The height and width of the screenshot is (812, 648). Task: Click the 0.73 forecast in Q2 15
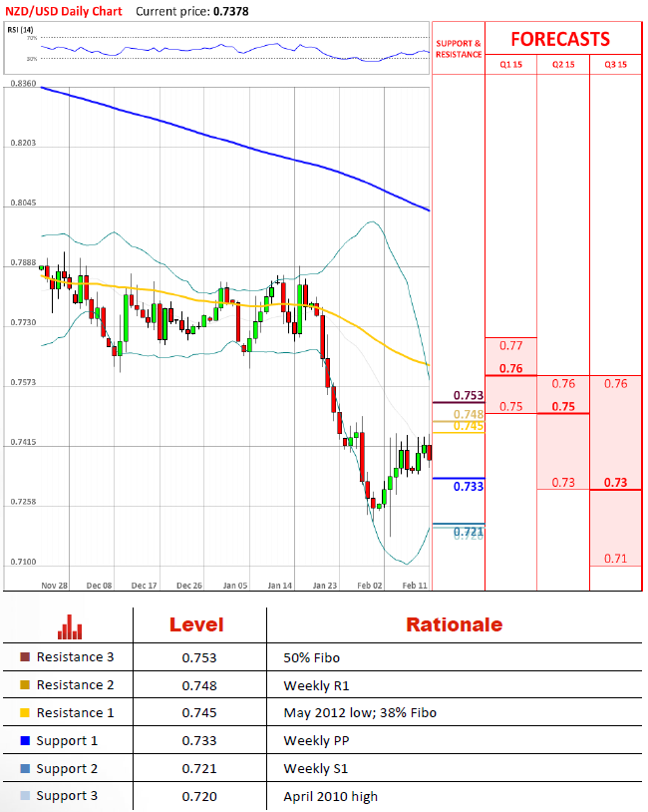563,483
